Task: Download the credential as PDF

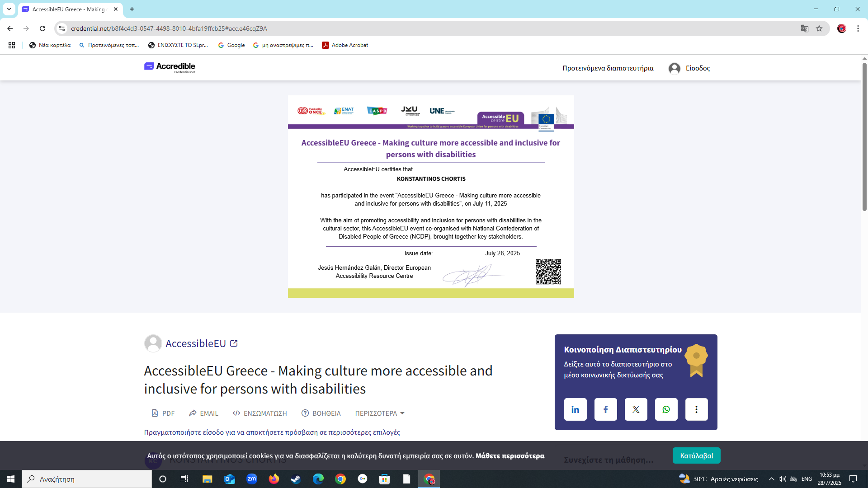Action: [x=163, y=413]
